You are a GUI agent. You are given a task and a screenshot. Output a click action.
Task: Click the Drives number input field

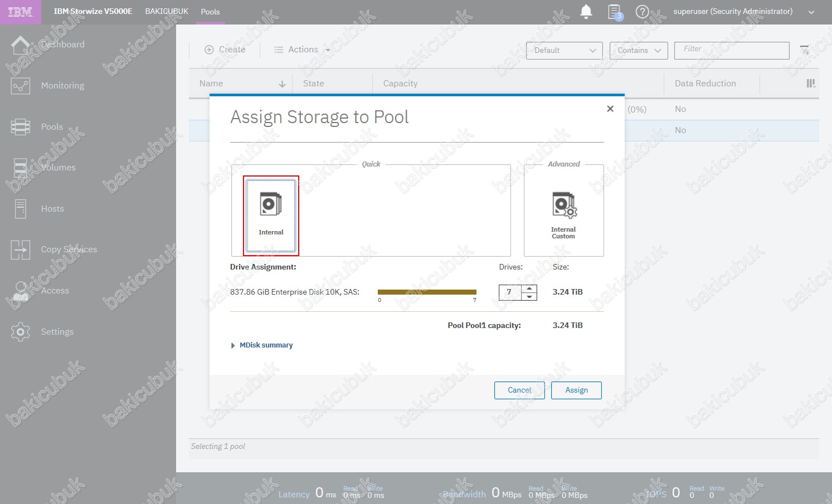pyautogui.click(x=510, y=292)
